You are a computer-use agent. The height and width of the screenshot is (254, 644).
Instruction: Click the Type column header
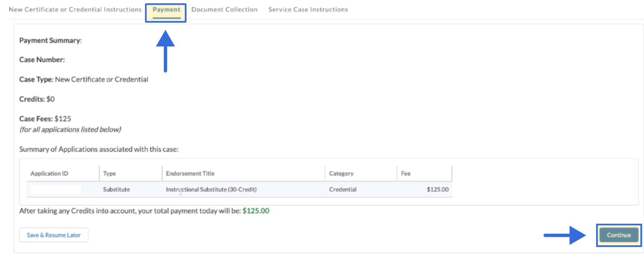tap(109, 173)
